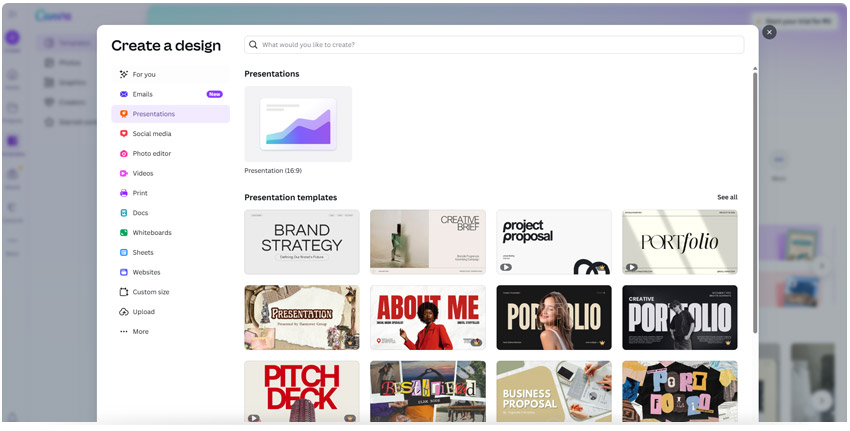
Task: Select the Social media category
Action: 171,134
